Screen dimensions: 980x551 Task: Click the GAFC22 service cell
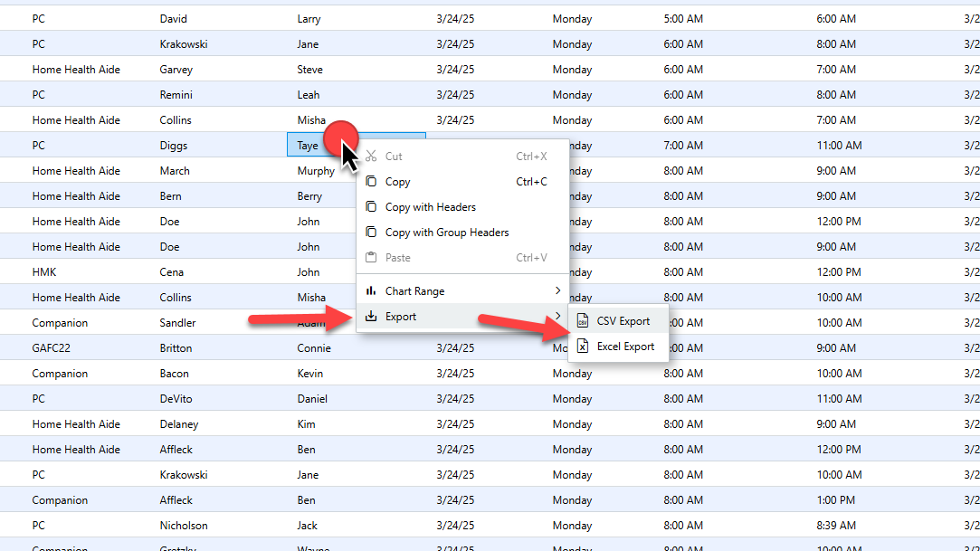[x=52, y=348]
